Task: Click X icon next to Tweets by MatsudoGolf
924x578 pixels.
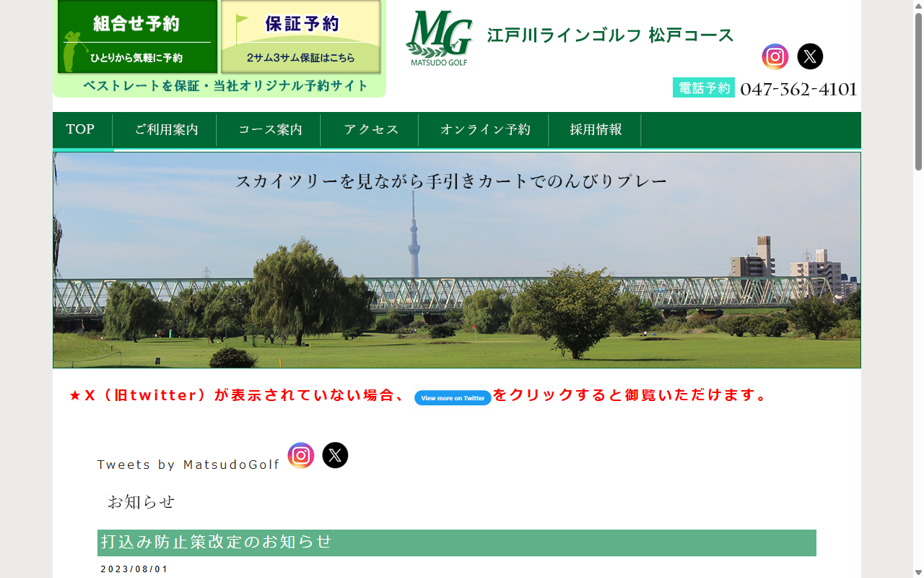Action: coord(335,455)
